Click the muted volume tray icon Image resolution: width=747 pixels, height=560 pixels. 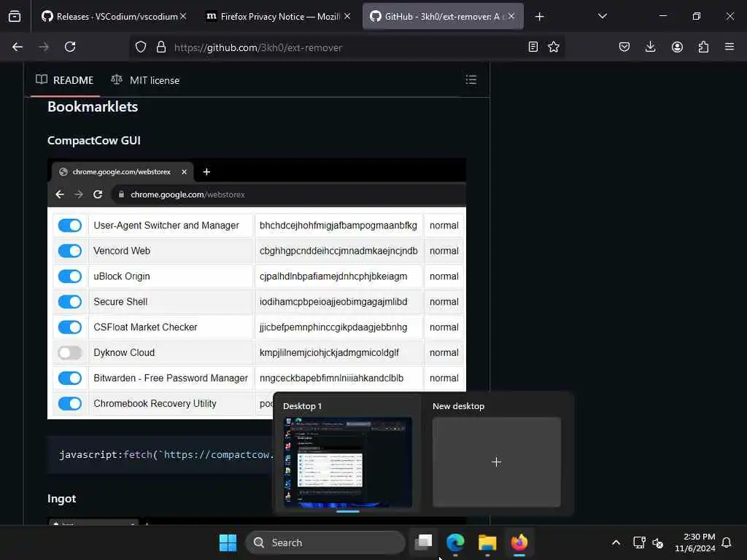(658, 542)
